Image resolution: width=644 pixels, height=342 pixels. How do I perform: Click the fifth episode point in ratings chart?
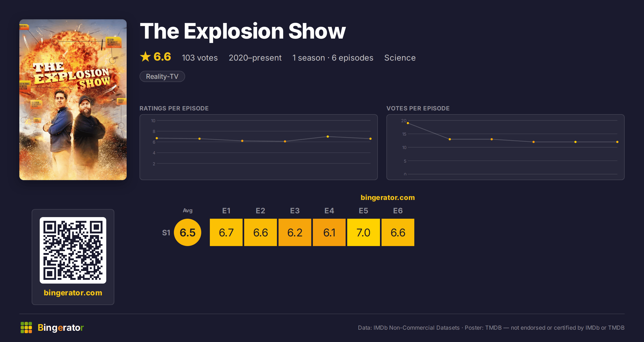pyautogui.click(x=328, y=137)
